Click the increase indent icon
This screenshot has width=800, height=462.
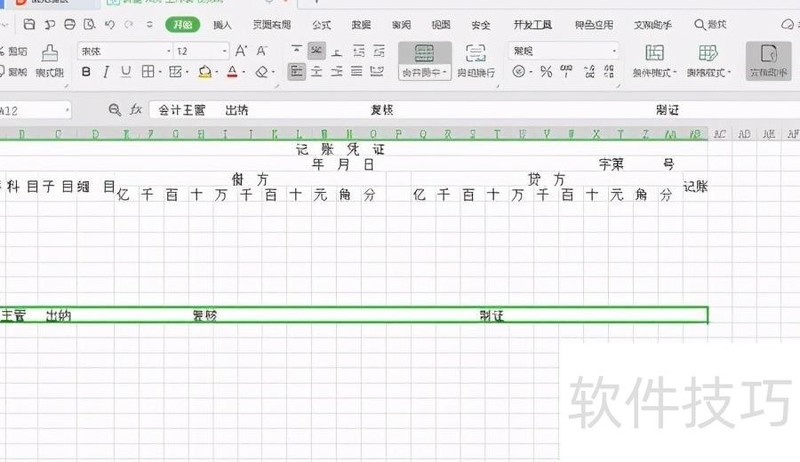click(379, 50)
